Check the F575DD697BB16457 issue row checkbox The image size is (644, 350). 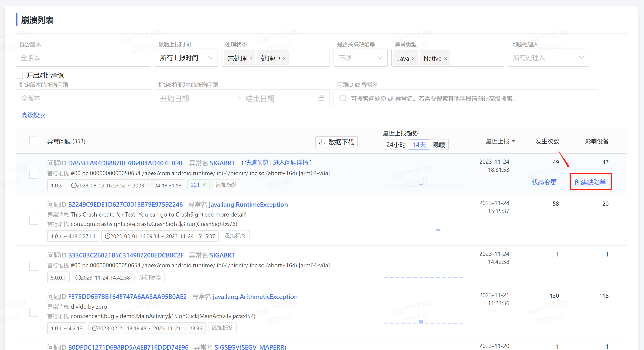coord(34,312)
